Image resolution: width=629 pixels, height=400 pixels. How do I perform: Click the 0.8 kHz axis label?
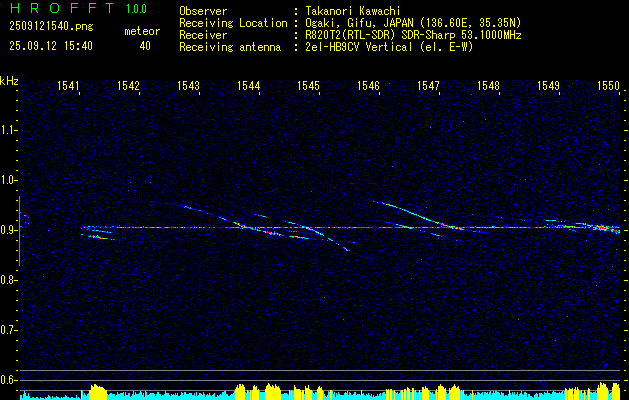(x=7, y=280)
